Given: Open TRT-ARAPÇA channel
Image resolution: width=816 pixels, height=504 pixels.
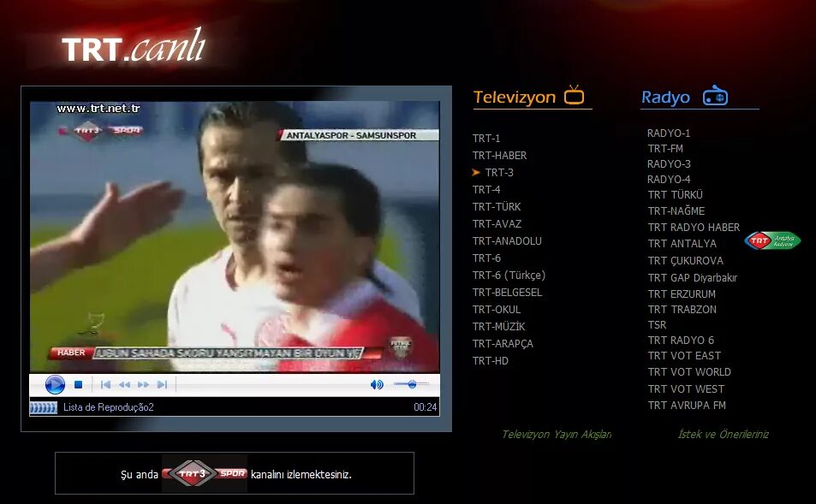Looking at the screenshot, I should 503,344.
